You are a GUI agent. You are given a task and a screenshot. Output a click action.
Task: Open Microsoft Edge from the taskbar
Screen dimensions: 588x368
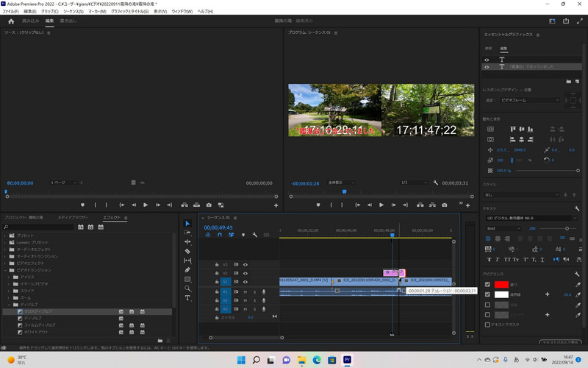pyautogui.click(x=317, y=360)
